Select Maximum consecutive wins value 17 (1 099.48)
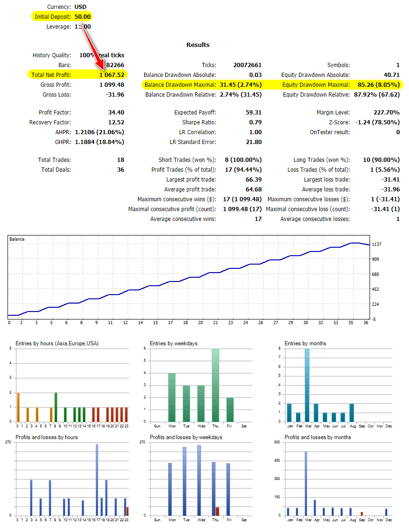Screen dimensions: 409x532 tap(242, 199)
